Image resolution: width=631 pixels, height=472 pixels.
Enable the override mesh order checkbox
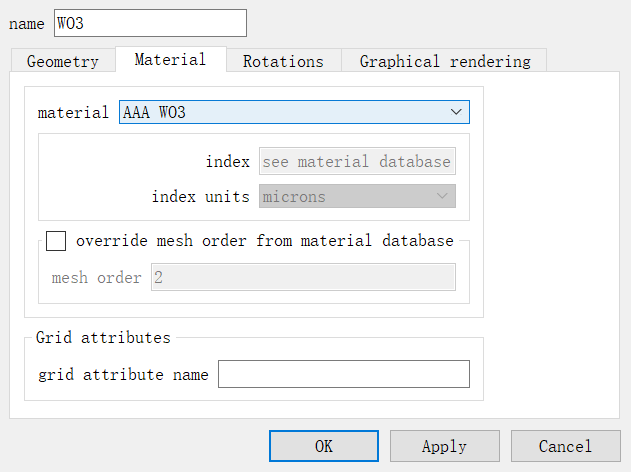point(57,241)
